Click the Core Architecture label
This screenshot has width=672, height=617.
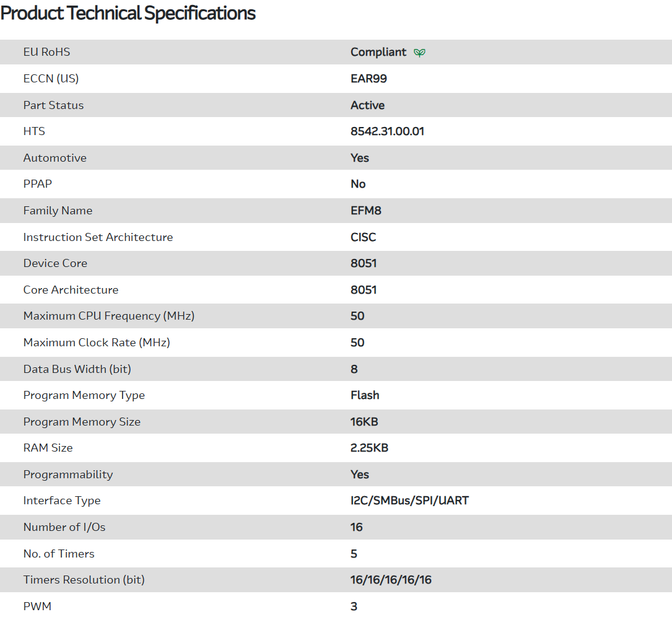pos(71,290)
